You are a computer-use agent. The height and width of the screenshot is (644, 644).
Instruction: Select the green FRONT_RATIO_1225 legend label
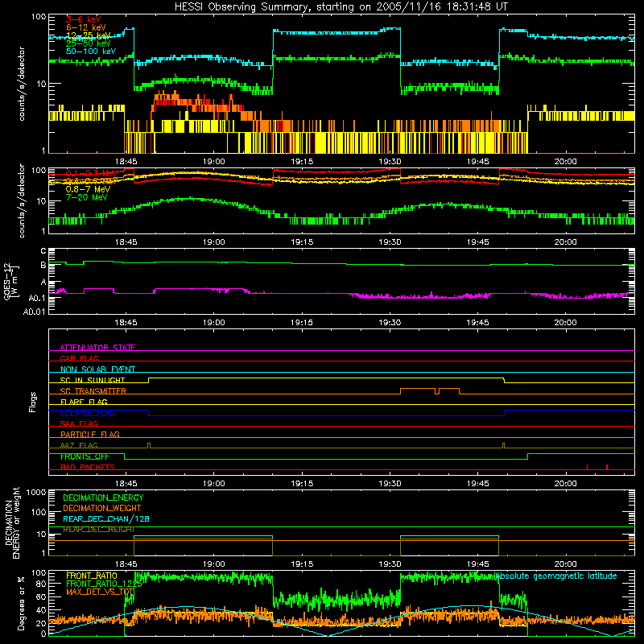tap(104, 584)
